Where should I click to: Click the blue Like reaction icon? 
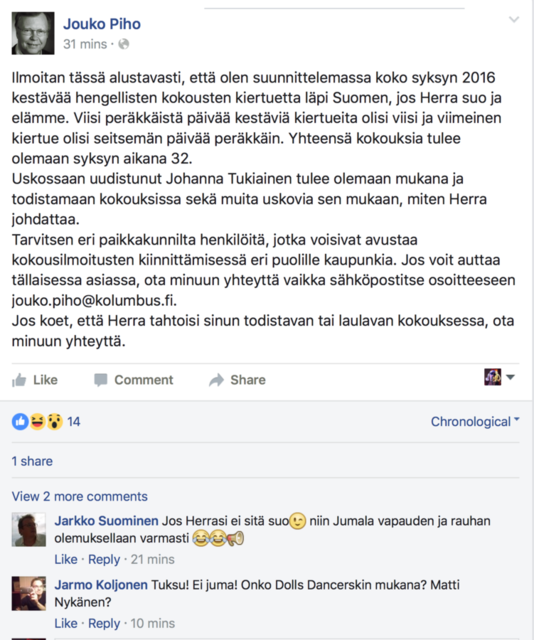(20, 422)
